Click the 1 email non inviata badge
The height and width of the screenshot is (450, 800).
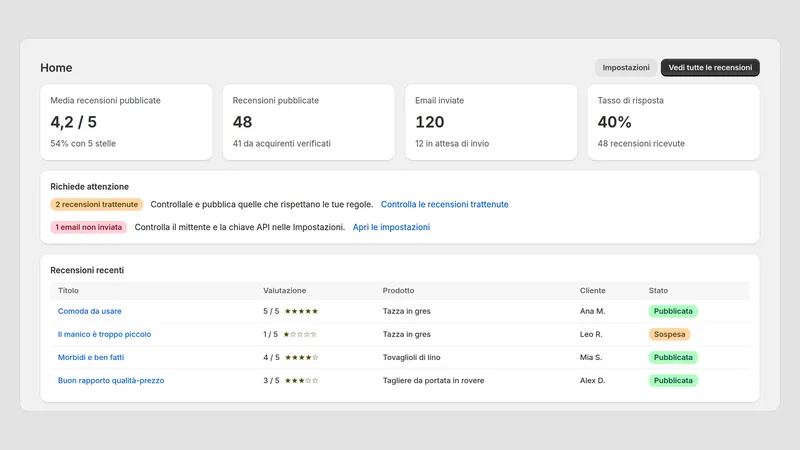point(88,227)
